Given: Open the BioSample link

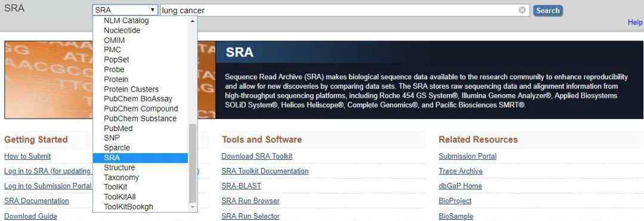Looking at the screenshot, I should pyautogui.click(x=456, y=216).
